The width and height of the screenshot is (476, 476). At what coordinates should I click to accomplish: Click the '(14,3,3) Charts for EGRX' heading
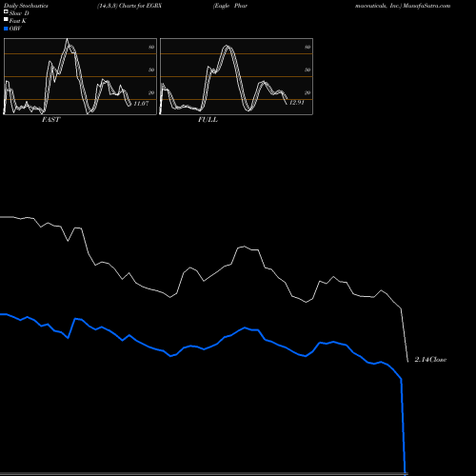coord(129,6)
